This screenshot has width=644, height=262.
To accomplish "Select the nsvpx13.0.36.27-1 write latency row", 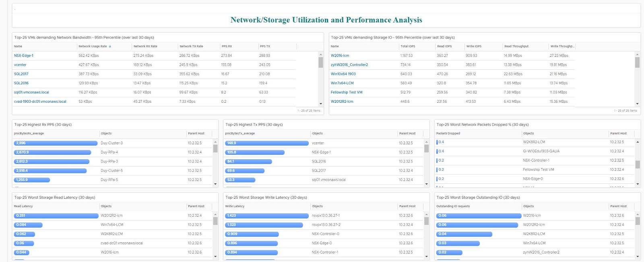I will pyautogui.click(x=326, y=216).
